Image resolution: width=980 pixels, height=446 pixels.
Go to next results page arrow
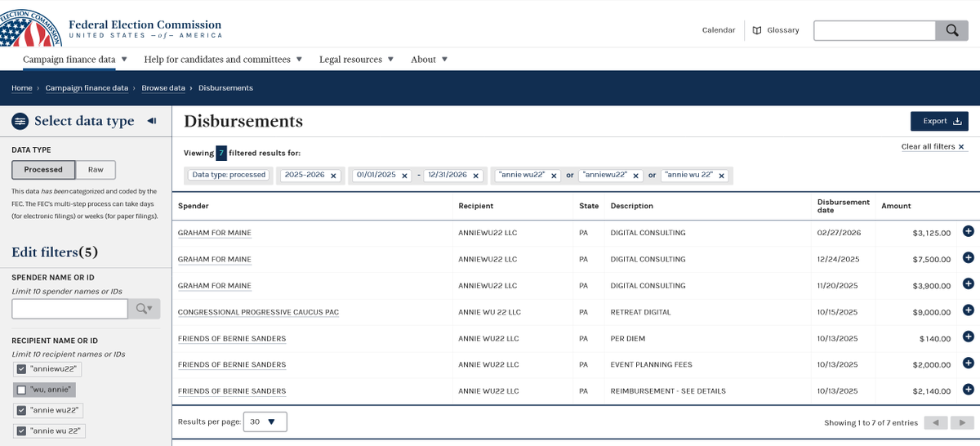point(963,422)
